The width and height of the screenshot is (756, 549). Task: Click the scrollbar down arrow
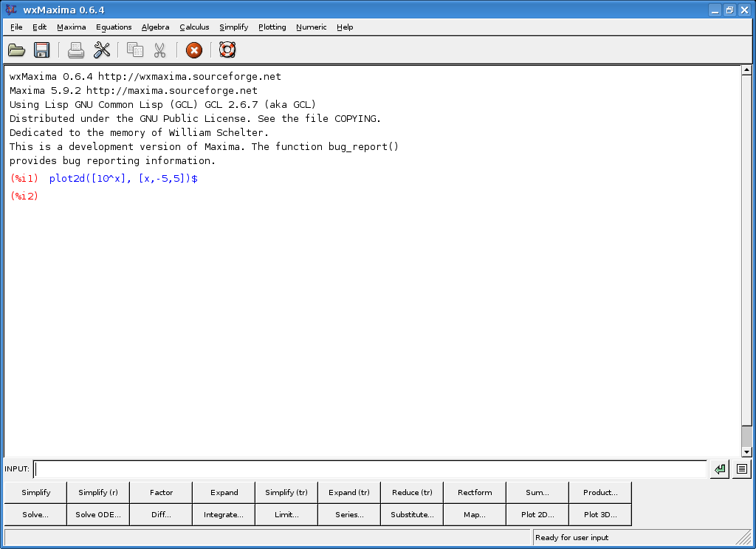point(746,452)
